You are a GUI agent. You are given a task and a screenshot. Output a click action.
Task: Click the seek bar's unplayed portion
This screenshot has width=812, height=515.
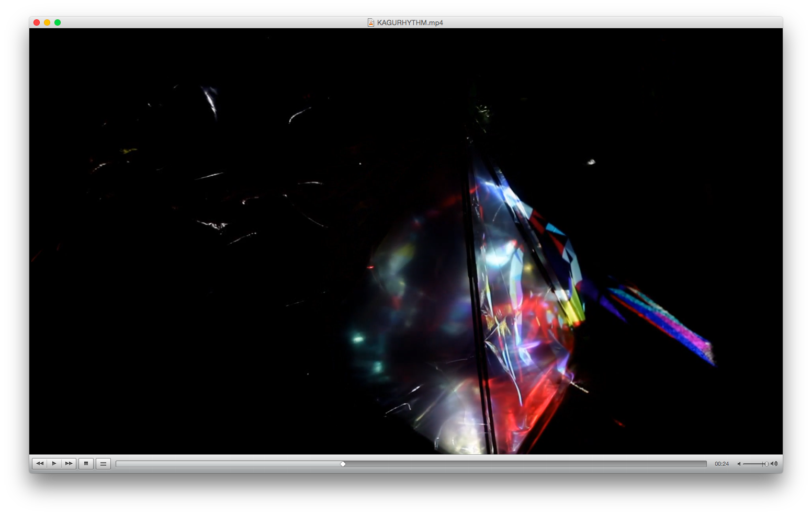point(526,464)
